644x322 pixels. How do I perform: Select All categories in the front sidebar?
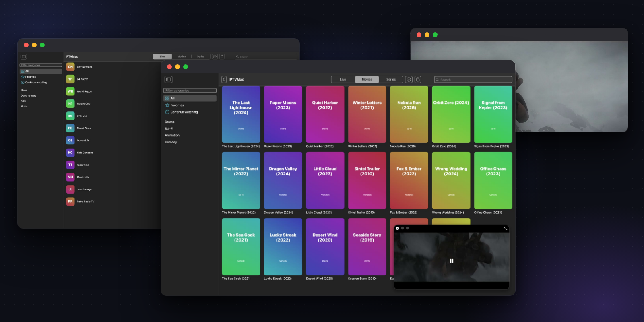point(190,98)
